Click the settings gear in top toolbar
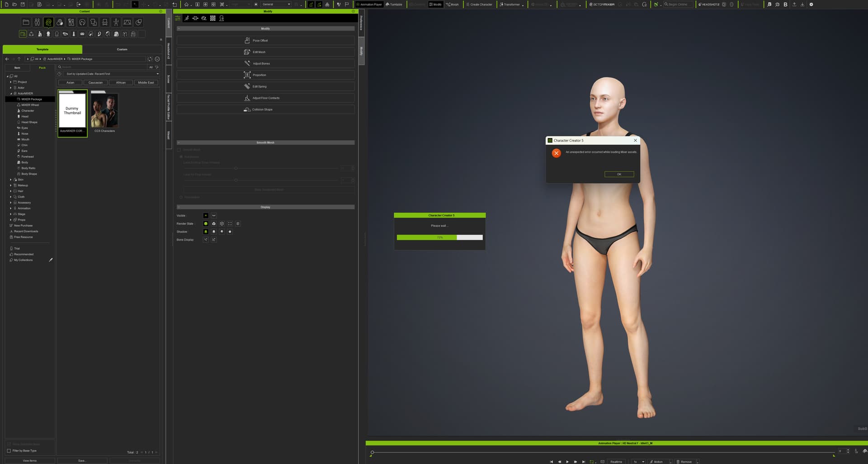Image resolution: width=868 pixels, height=464 pixels. pyautogui.click(x=811, y=5)
